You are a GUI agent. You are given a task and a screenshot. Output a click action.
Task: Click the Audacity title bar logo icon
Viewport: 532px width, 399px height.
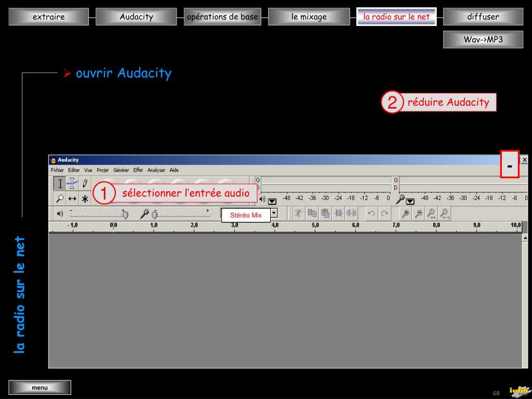(54, 160)
